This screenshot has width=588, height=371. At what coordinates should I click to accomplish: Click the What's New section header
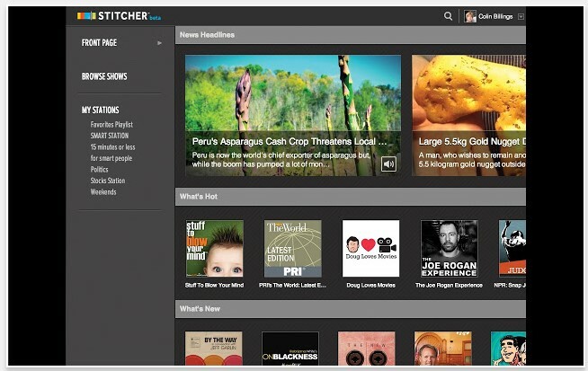pyautogui.click(x=351, y=309)
